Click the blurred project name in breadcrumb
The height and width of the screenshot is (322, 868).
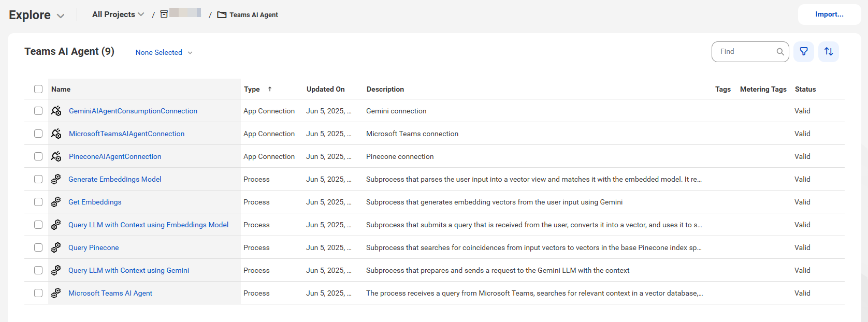[x=185, y=12]
